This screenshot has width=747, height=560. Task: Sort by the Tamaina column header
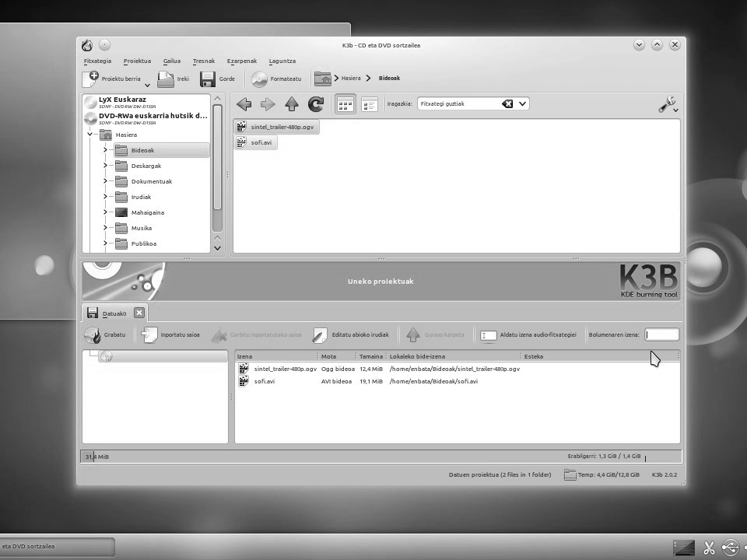[370, 356]
